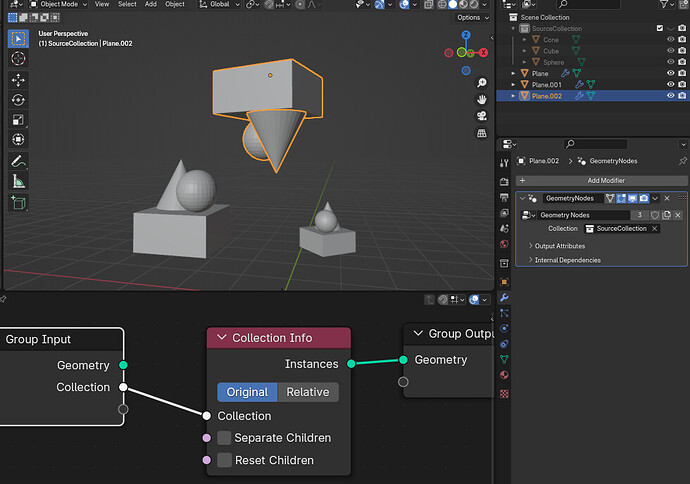Activate the Rotate tool
Image resolution: width=690 pixels, height=484 pixels.
pyautogui.click(x=18, y=100)
